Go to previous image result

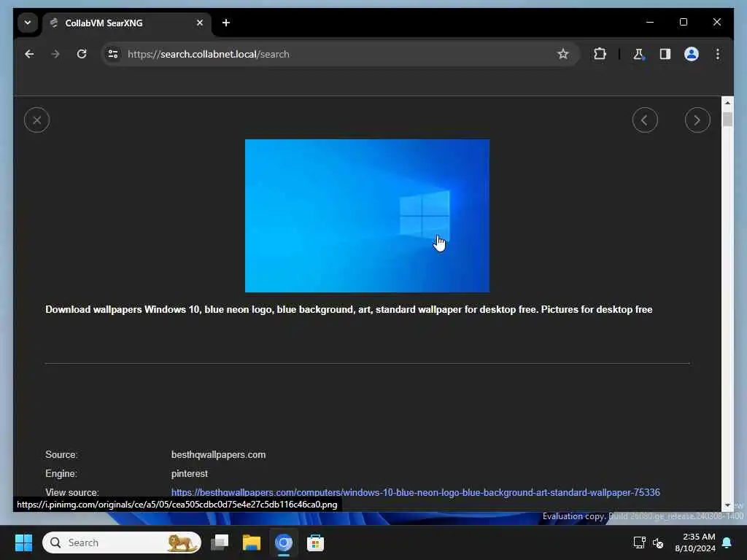point(645,120)
